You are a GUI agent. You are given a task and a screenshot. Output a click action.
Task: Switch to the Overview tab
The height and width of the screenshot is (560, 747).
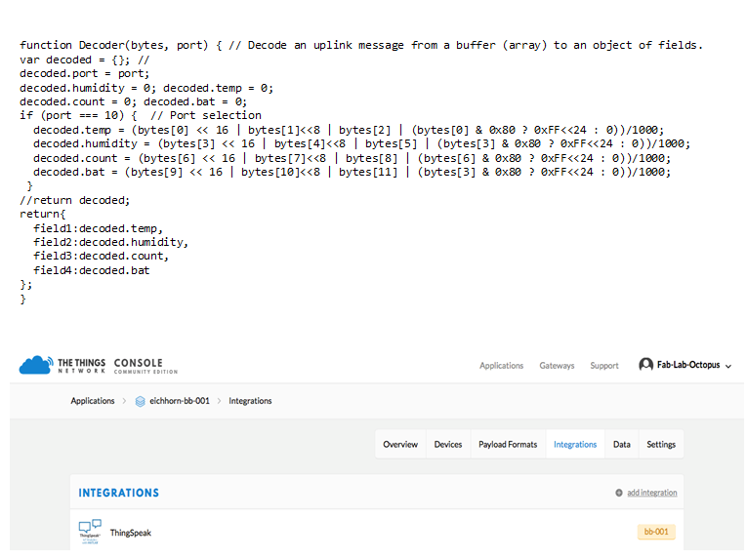400,445
